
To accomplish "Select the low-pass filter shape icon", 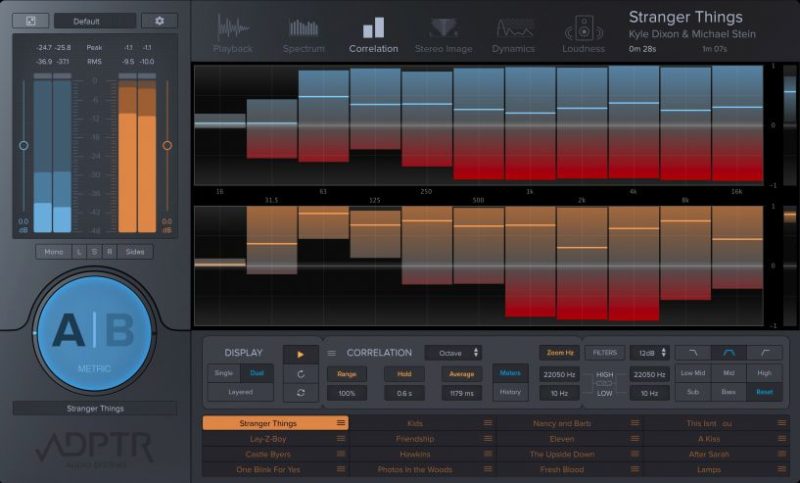I will (x=693, y=353).
